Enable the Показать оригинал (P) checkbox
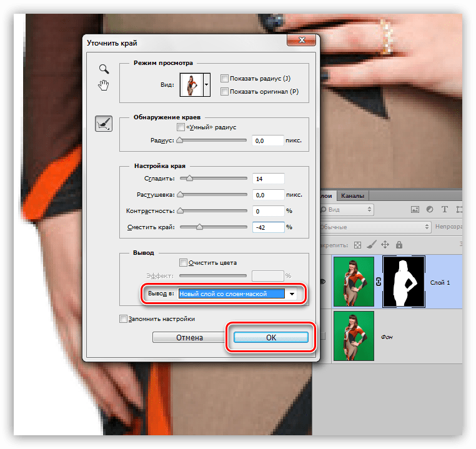476x449 pixels. pyautogui.click(x=225, y=92)
